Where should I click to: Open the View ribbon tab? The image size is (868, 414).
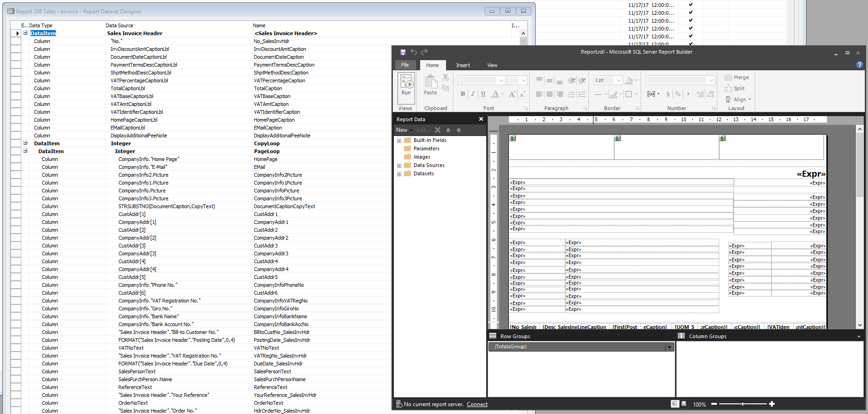click(492, 65)
